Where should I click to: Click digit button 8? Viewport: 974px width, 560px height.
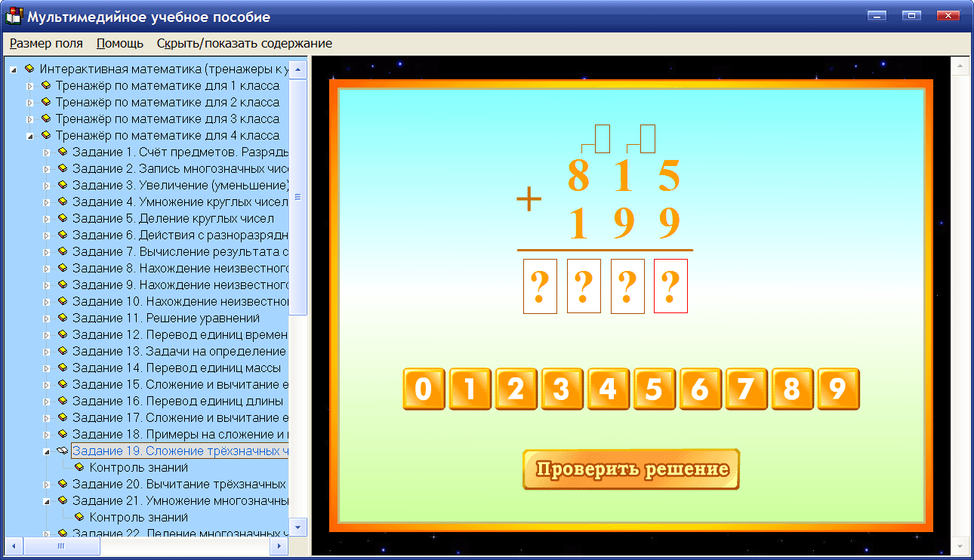[x=792, y=389]
